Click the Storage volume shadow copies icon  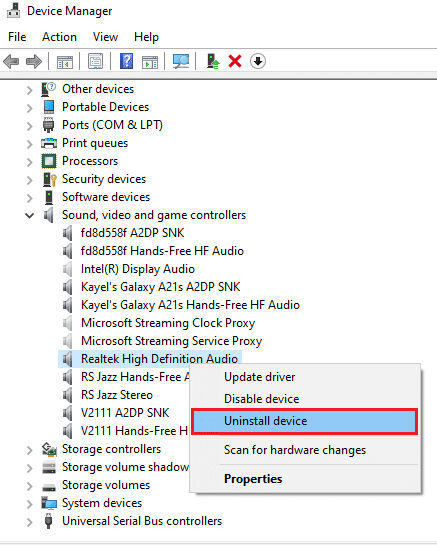pos(49,467)
